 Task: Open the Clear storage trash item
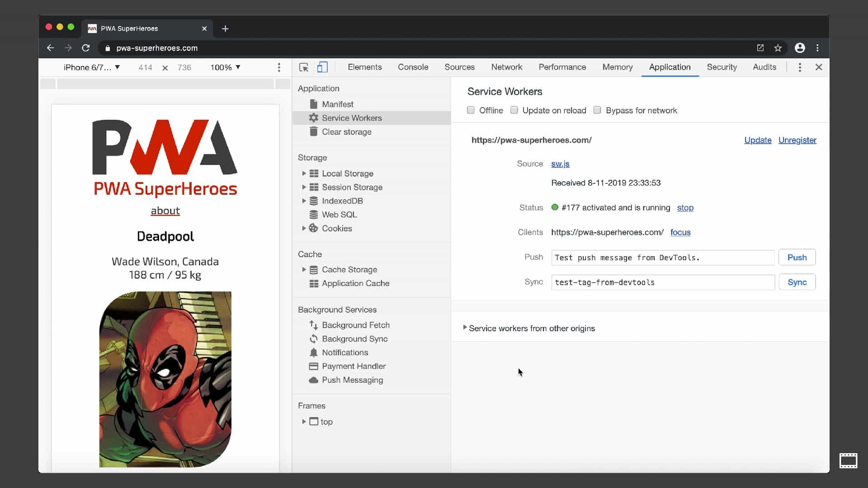[x=346, y=132]
